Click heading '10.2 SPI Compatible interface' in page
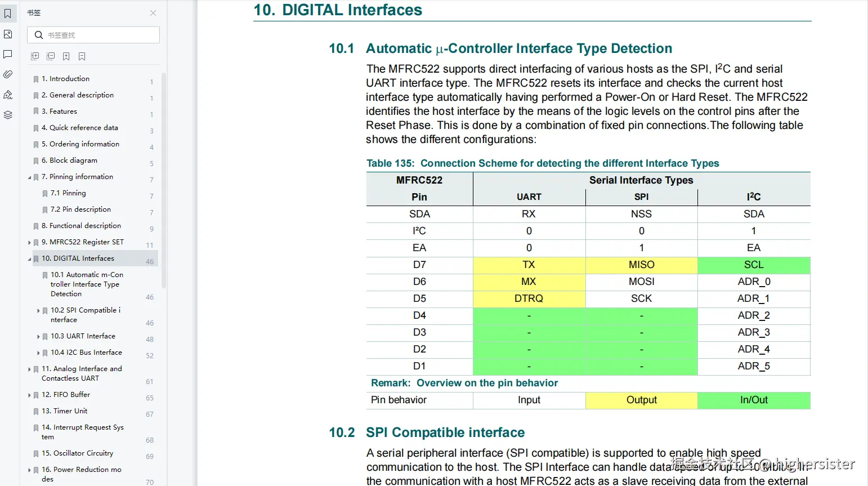The width and height of the screenshot is (868, 486). (x=427, y=433)
